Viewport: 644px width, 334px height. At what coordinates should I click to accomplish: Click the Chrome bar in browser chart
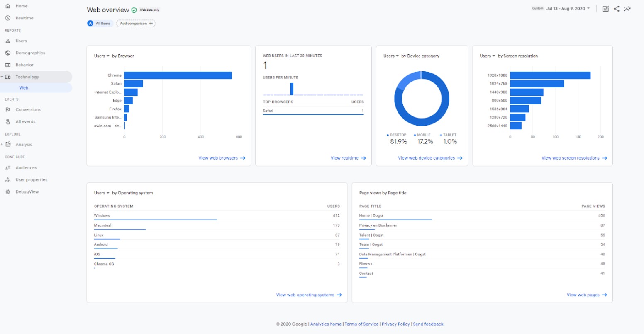pyautogui.click(x=178, y=75)
